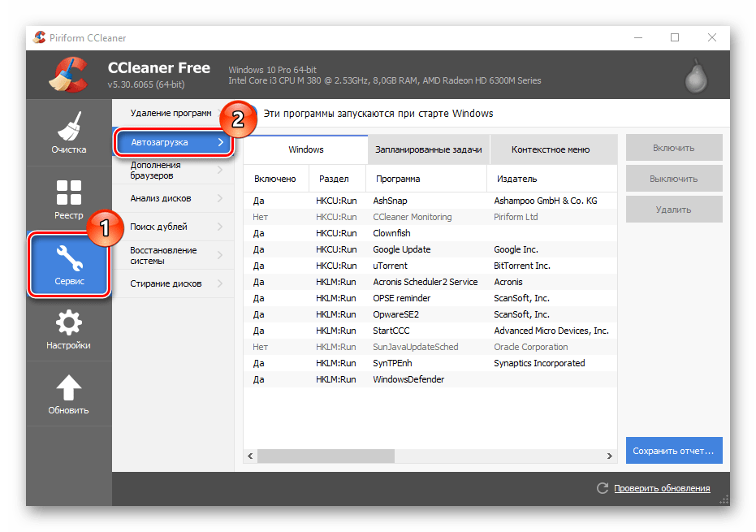Viewport: 756px width, 532px height.
Task: Open Удаление программ menu item
Action: pyautogui.click(x=171, y=113)
